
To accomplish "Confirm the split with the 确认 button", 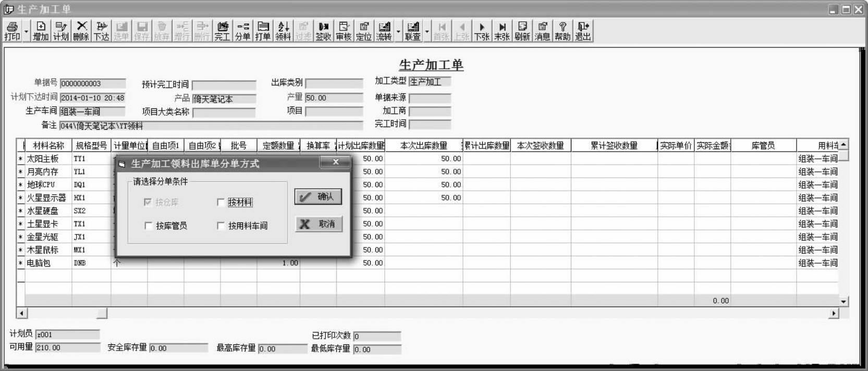I will coord(318,196).
